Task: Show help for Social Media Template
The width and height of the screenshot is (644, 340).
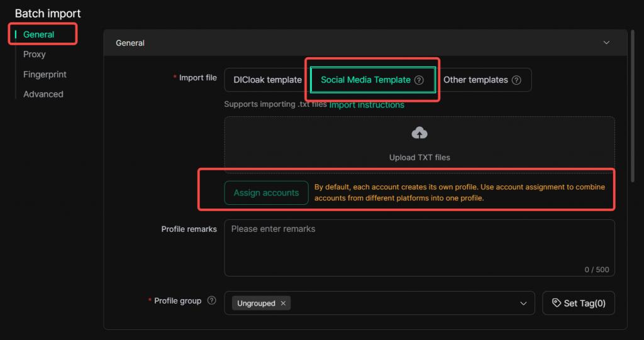Action: click(x=419, y=80)
